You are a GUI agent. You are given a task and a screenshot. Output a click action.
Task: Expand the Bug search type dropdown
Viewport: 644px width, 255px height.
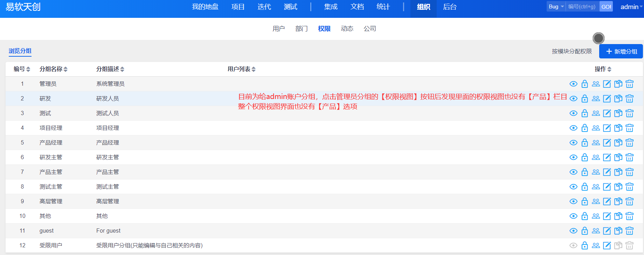tap(556, 7)
